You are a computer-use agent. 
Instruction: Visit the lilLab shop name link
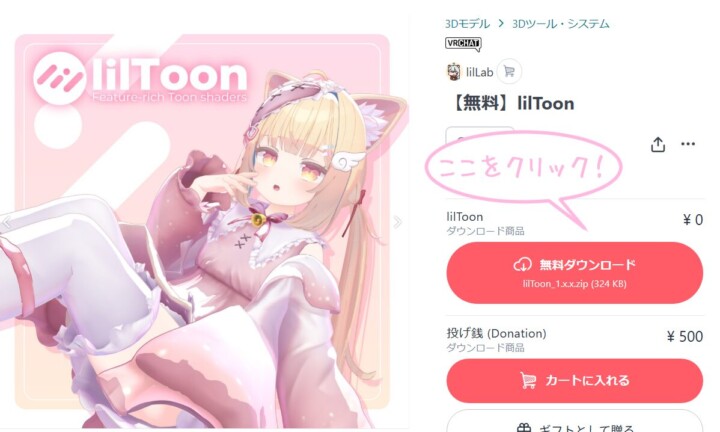tap(479, 72)
